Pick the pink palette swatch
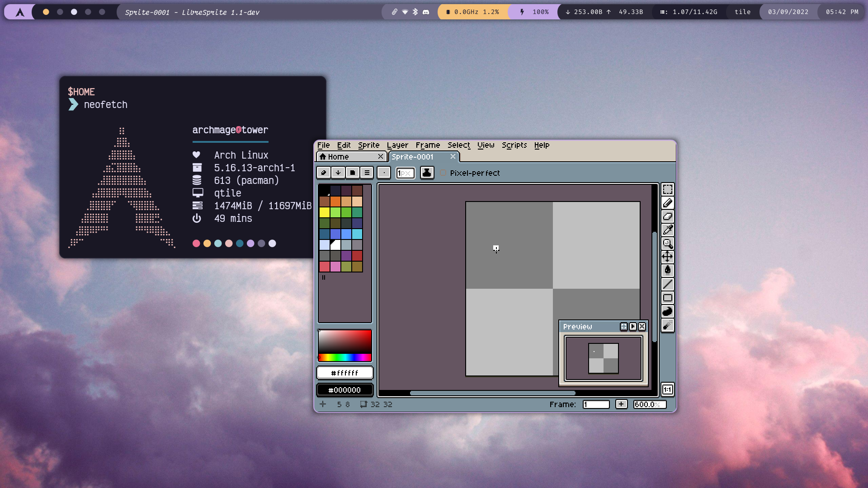The height and width of the screenshot is (488, 868). pos(335,267)
